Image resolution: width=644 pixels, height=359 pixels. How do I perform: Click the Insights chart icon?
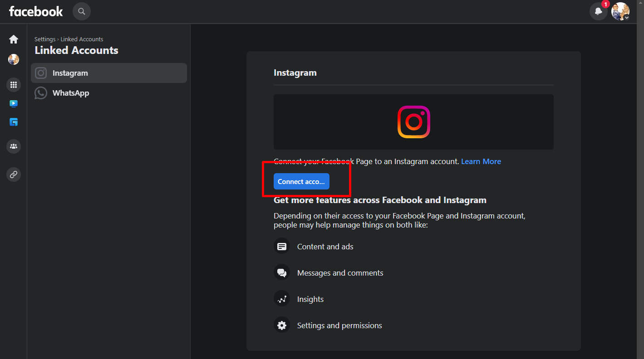(x=282, y=299)
